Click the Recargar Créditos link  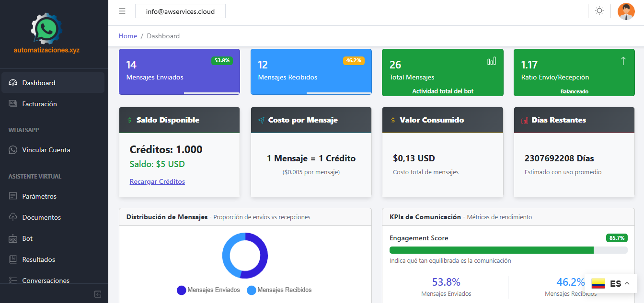[x=157, y=181]
